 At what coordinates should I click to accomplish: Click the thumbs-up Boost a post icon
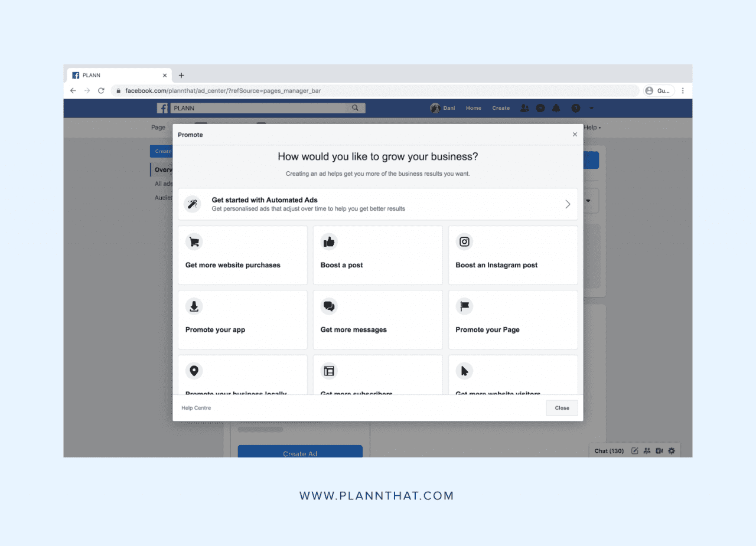pos(329,241)
